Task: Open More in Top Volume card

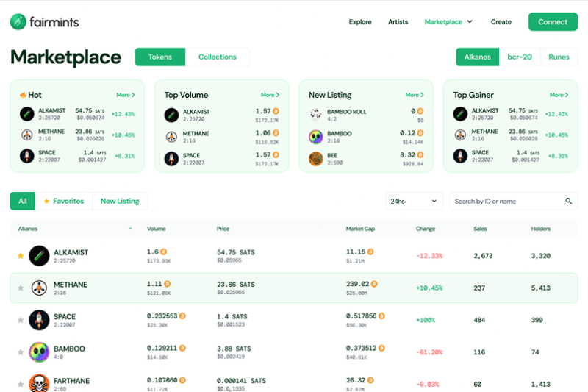Action: coord(270,95)
